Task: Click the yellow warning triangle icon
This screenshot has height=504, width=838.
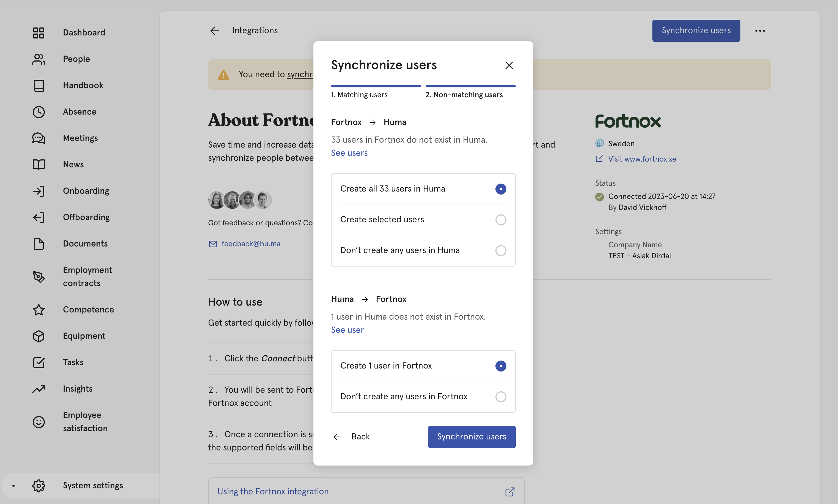Action: [x=223, y=75]
